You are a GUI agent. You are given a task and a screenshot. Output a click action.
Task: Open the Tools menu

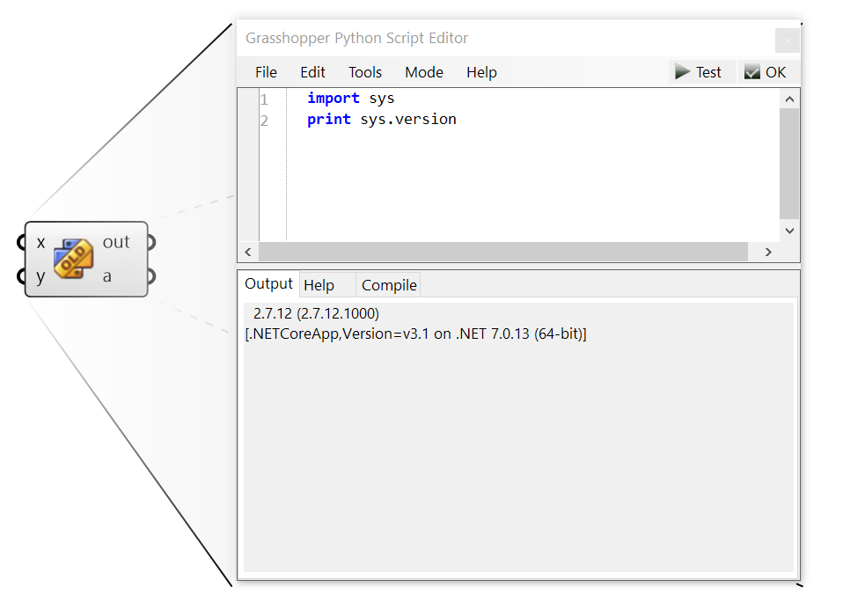point(364,72)
